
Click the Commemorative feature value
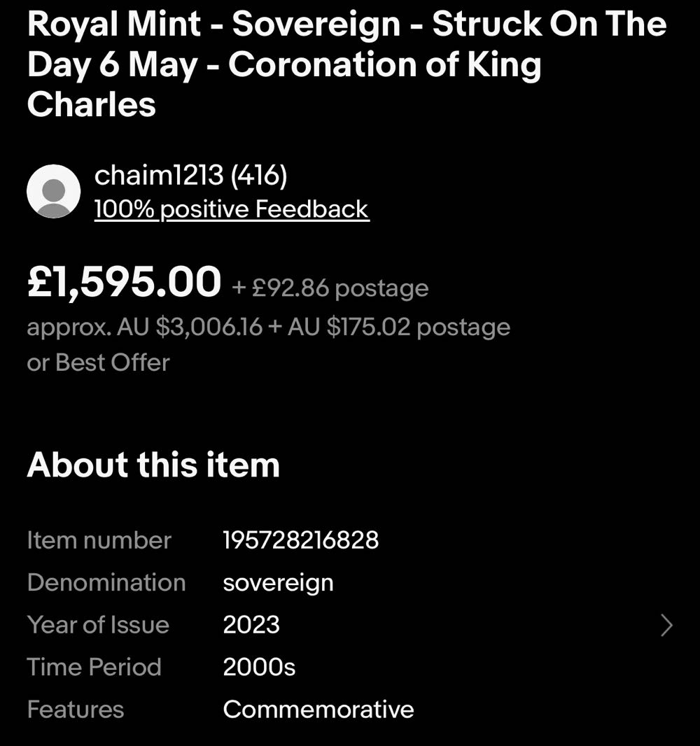pos(318,710)
